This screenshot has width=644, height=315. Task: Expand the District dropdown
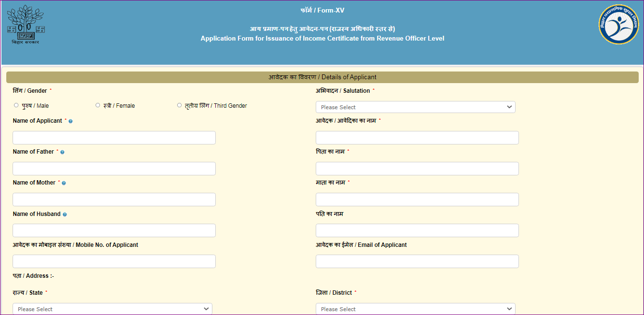(415, 309)
